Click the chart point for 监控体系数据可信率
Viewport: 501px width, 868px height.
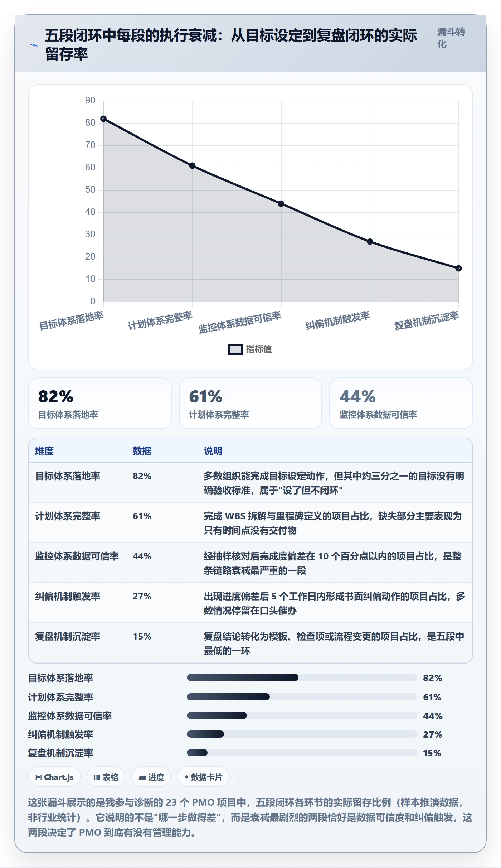pyautogui.click(x=281, y=203)
